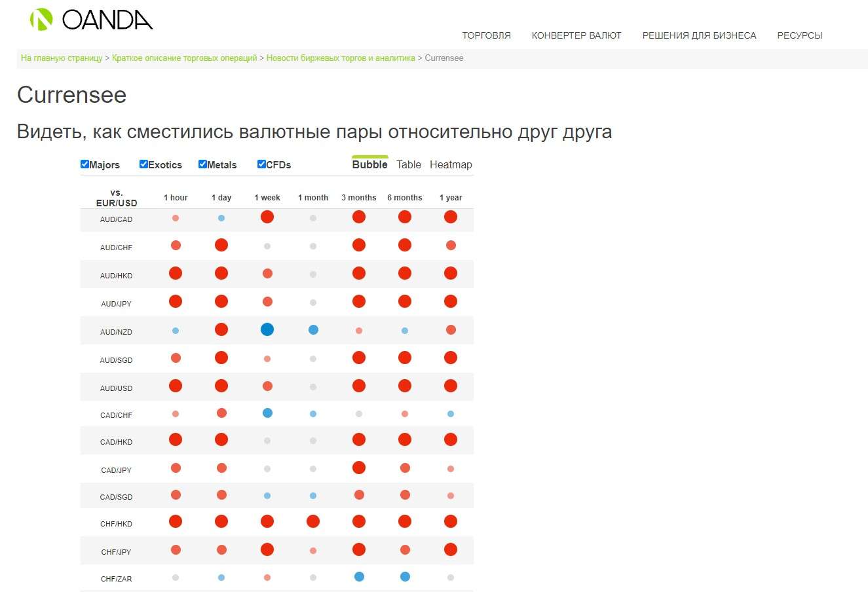Click the CHF/HKD 1 year red bubble
Viewport: 868px width, 592px height.
(451, 521)
